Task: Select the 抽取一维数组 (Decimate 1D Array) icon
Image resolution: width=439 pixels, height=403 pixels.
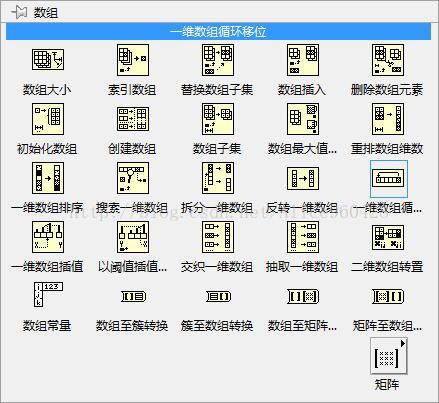Action: pyautogui.click(x=303, y=237)
